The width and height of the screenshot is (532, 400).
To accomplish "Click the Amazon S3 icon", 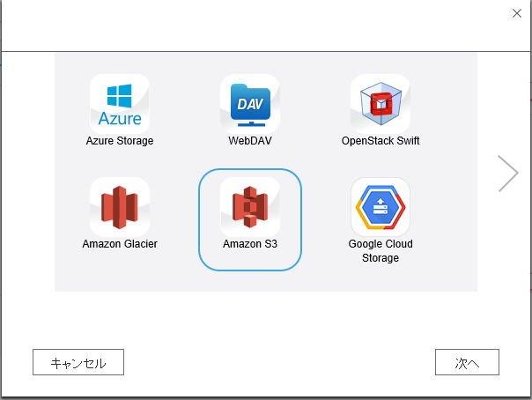I will pos(250,207).
